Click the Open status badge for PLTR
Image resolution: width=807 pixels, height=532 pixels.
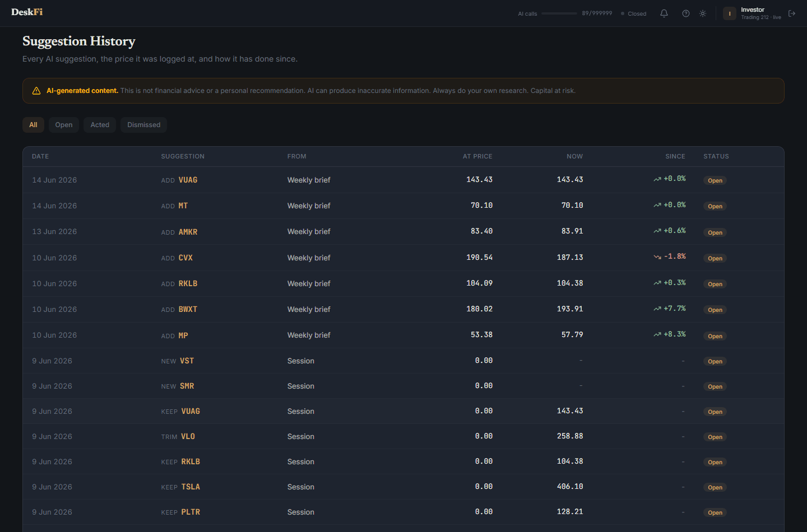[x=715, y=512]
